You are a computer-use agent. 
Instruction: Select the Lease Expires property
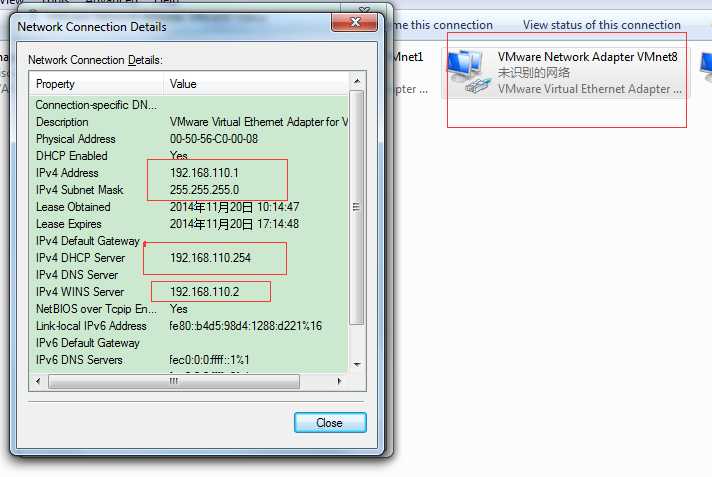tap(69, 224)
